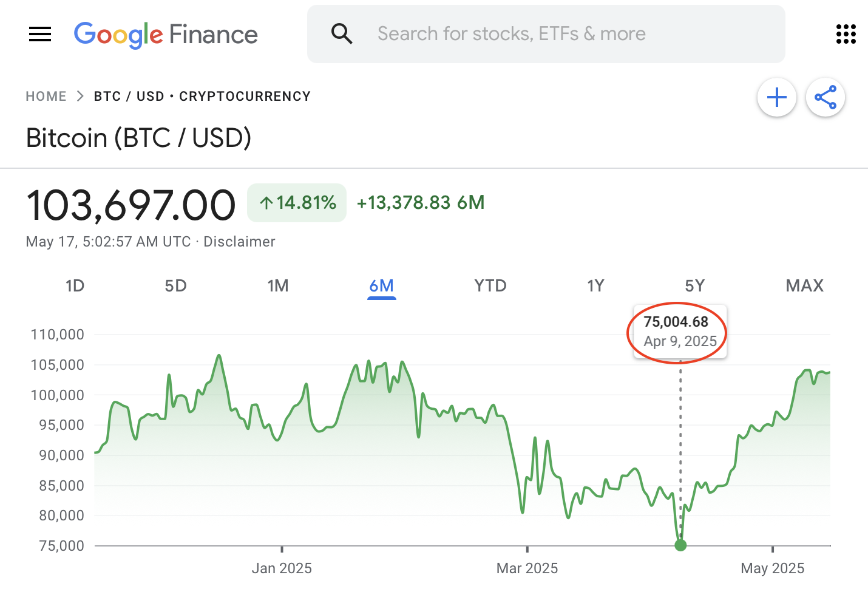This screenshot has height=589, width=868.
Task: Open the Disclaimer link
Action: point(239,242)
